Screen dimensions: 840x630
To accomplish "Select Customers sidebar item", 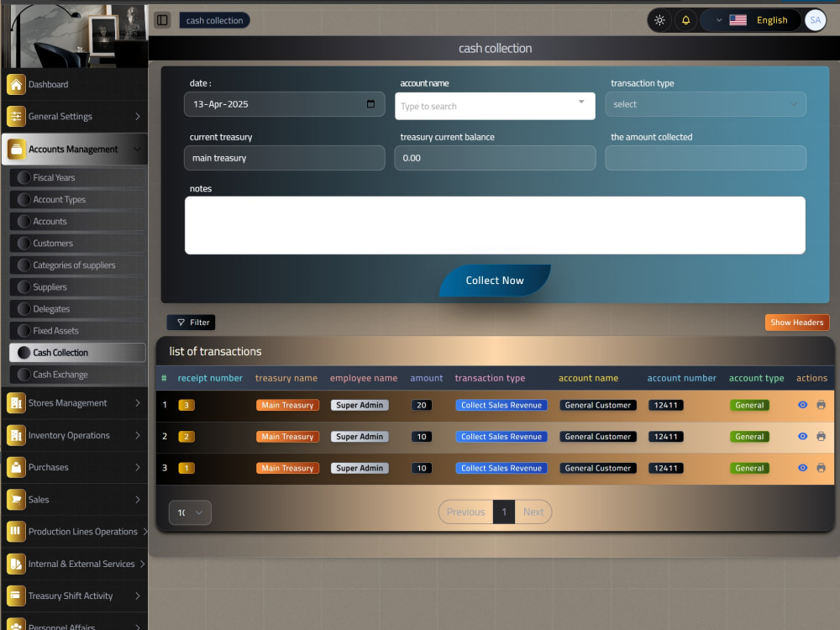I will (x=77, y=244).
